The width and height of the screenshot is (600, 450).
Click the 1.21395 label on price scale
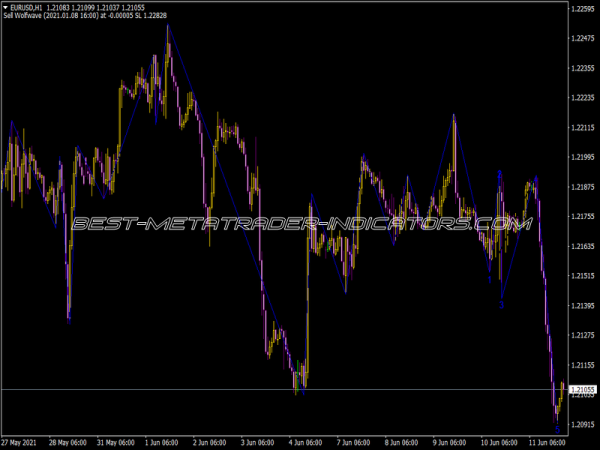[x=582, y=305]
